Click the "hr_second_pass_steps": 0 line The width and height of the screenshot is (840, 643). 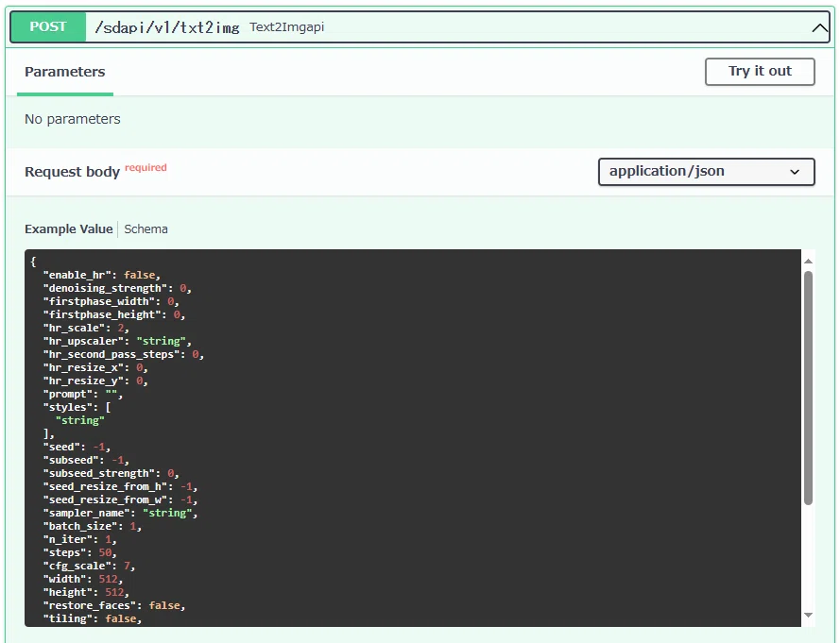pyautogui.click(x=124, y=354)
